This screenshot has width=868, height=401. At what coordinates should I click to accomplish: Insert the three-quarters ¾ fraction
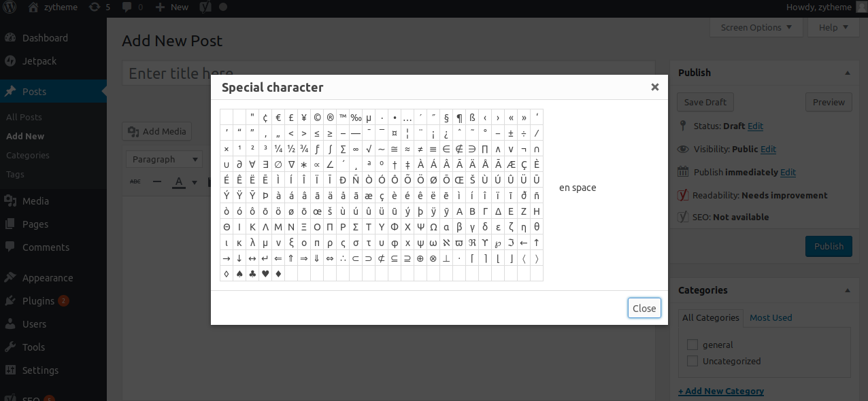(304, 149)
